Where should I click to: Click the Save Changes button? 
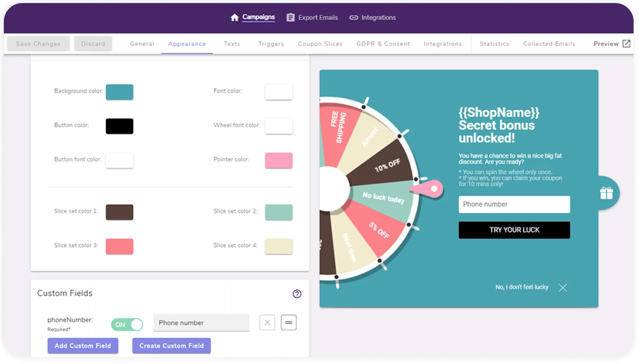[38, 43]
